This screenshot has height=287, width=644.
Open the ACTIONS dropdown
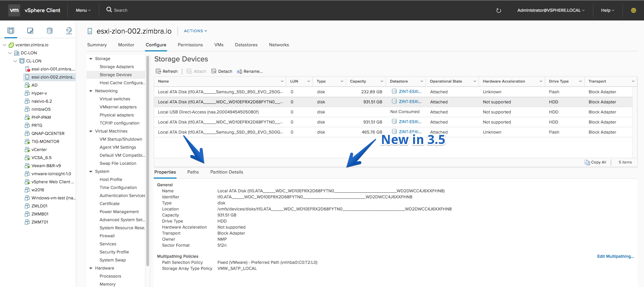[x=195, y=31]
